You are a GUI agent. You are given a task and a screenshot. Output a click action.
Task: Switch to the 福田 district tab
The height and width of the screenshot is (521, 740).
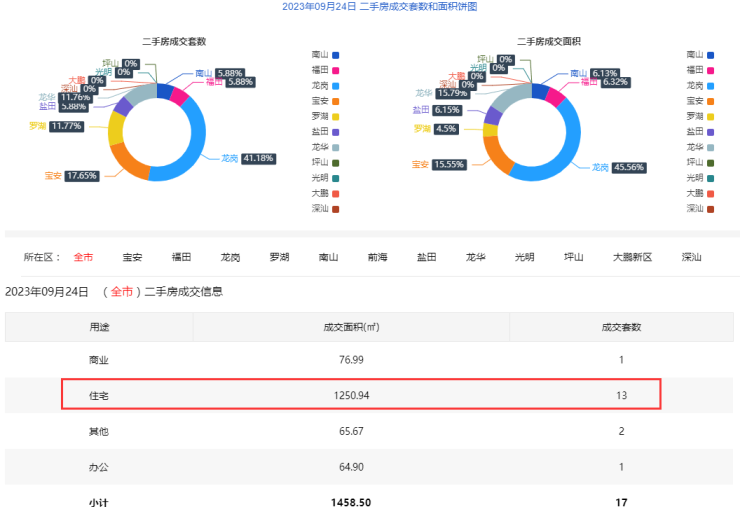[x=181, y=257]
